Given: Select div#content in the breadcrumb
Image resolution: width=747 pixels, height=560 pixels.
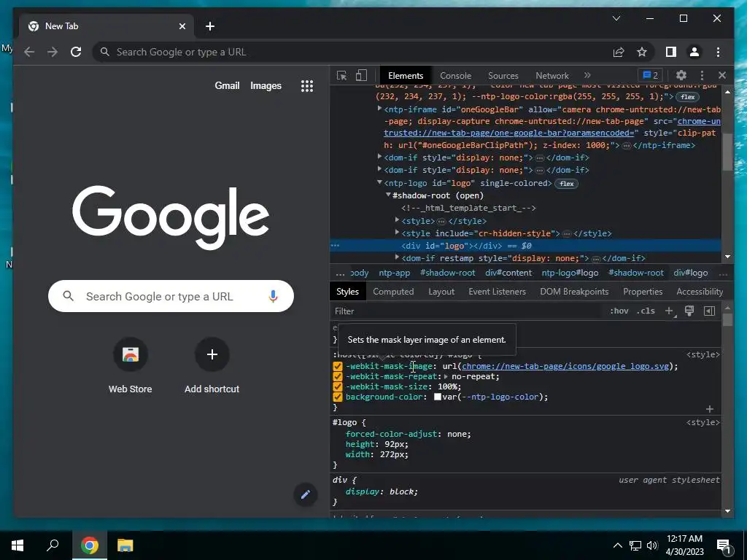Looking at the screenshot, I should pyautogui.click(x=508, y=273).
